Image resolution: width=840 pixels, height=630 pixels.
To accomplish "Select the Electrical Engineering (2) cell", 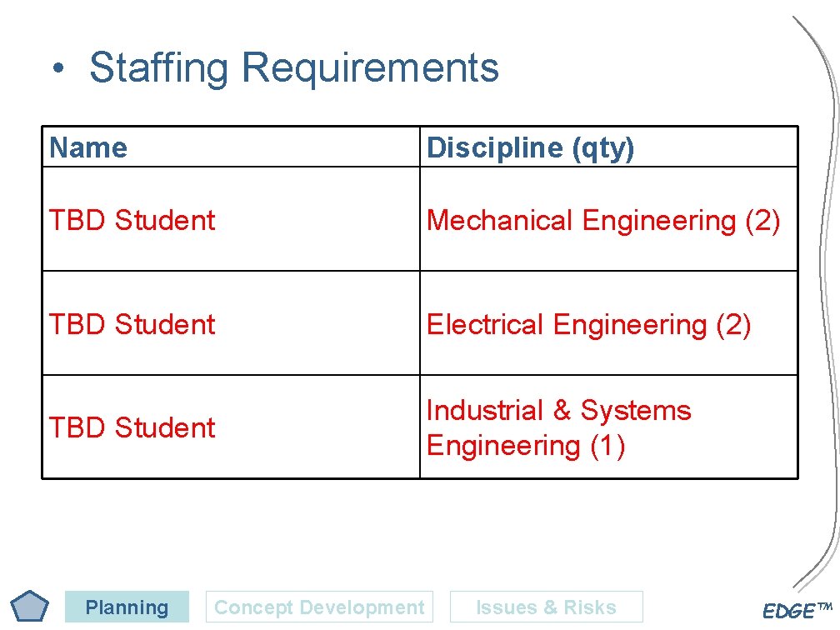I will click(x=609, y=323).
